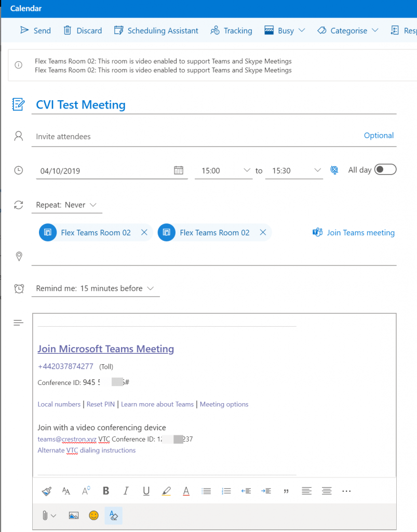The width and height of the screenshot is (417, 532).
Task: Click the meeting body text area
Action: pyautogui.click(x=214, y=395)
